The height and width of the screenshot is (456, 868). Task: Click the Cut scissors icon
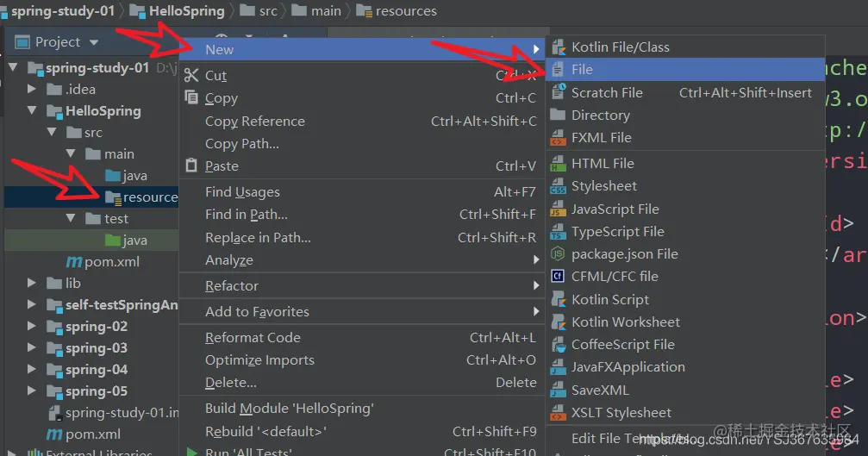pos(191,75)
